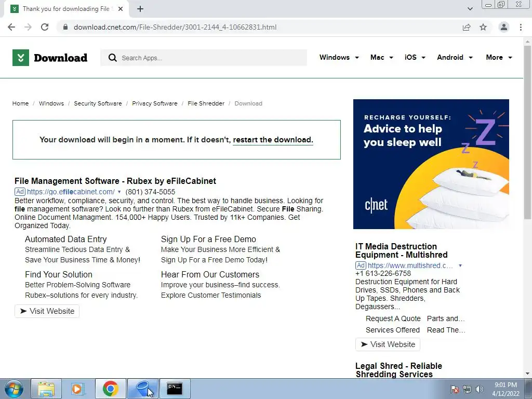The width and height of the screenshot is (532, 399).
Task: Click the tab search chevron in title bar
Action: click(470, 9)
